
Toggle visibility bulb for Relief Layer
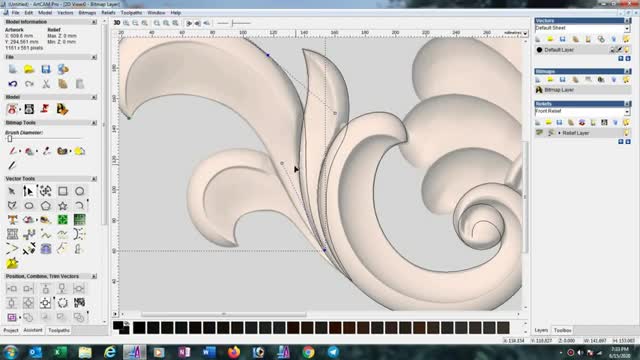click(x=627, y=133)
